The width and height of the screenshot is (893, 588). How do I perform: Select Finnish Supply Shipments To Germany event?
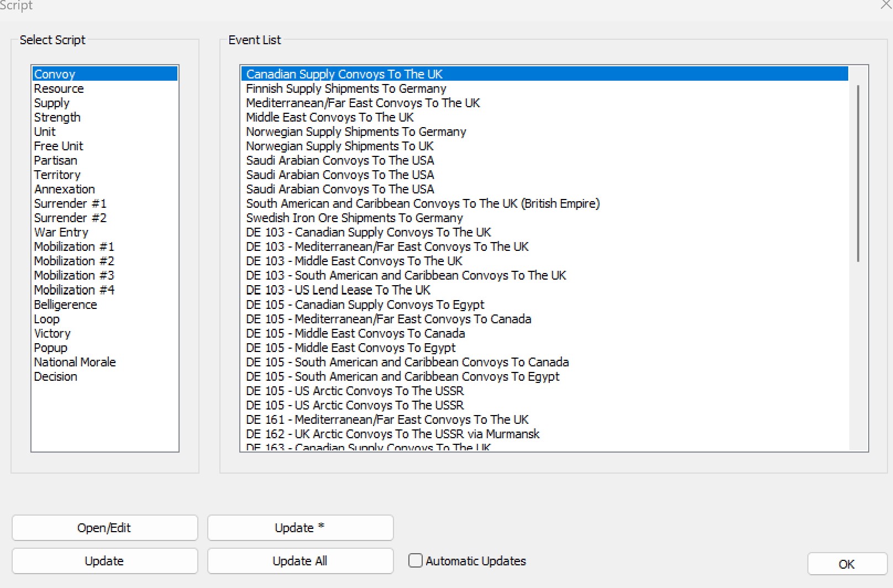346,88
